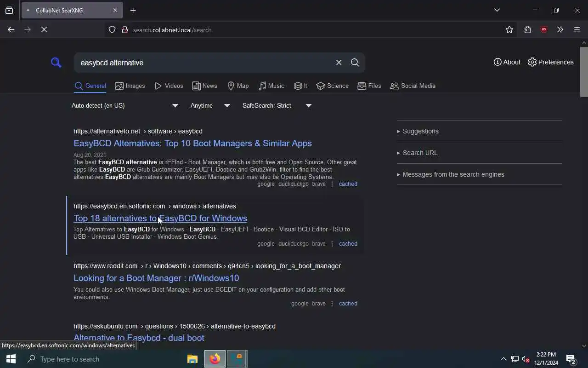This screenshot has width=588, height=368.
Task: Open the SafeSearch: Strict dropdown
Action: pyautogui.click(x=277, y=105)
